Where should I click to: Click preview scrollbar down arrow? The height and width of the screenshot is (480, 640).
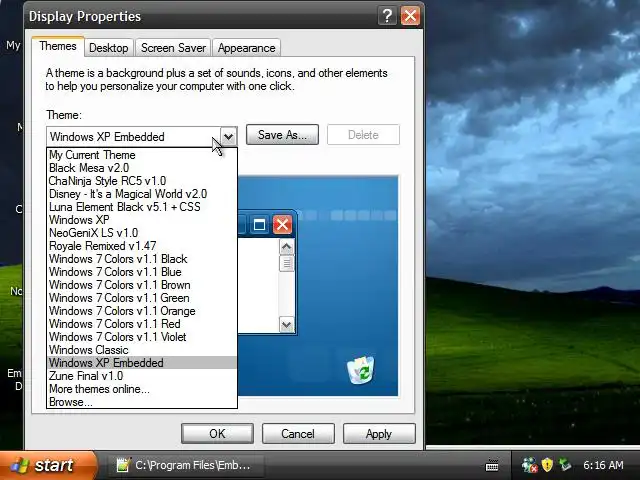287,325
